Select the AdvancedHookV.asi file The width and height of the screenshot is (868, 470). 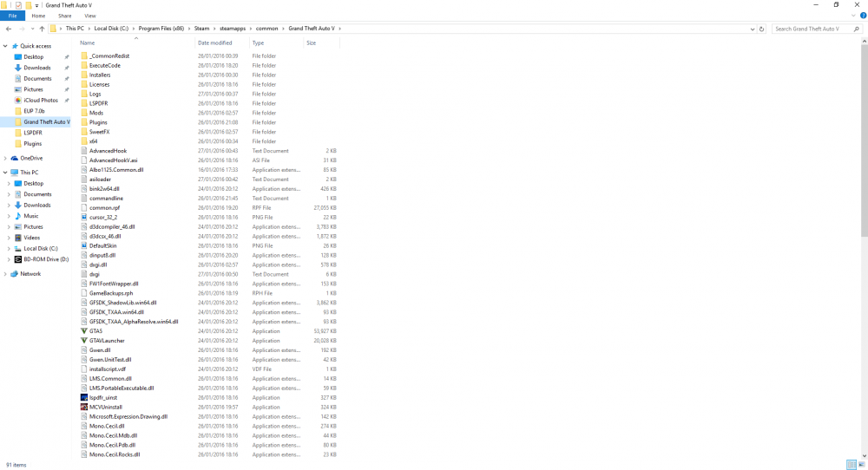tap(113, 160)
